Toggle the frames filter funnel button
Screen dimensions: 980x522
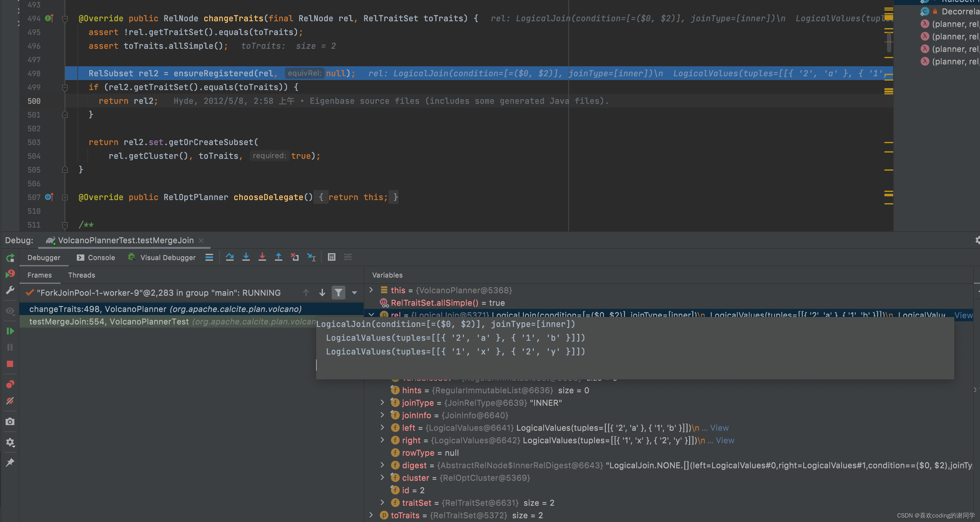click(x=338, y=292)
